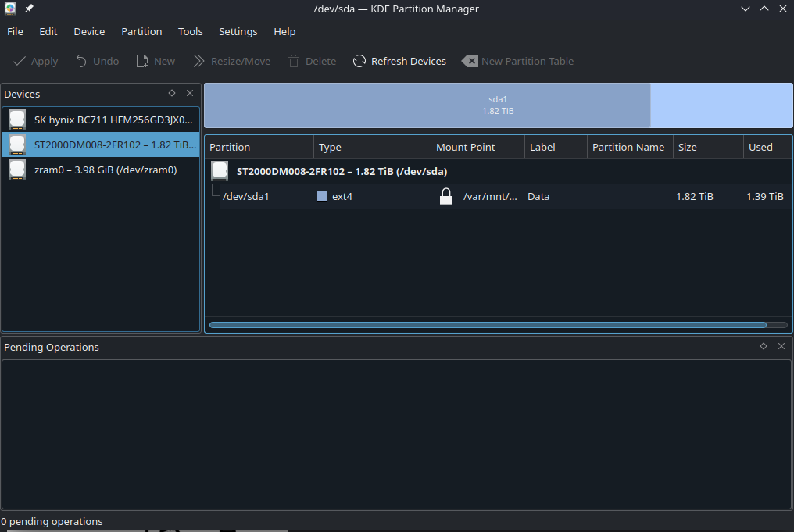Sort by Type column header

(x=372, y=148)
